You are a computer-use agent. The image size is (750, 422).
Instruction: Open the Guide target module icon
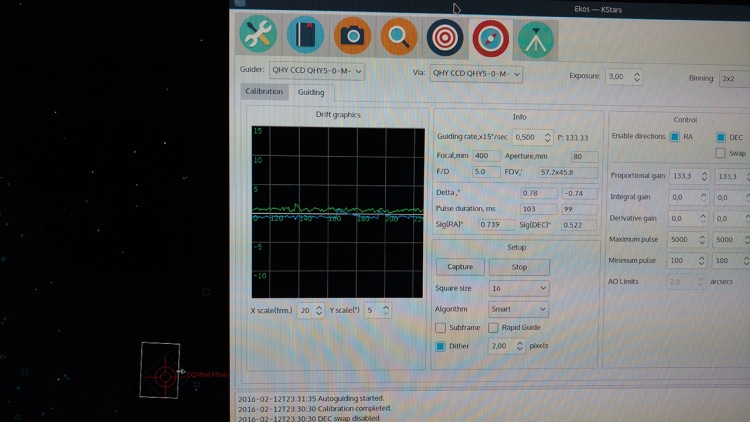click(x=445, y=38)
